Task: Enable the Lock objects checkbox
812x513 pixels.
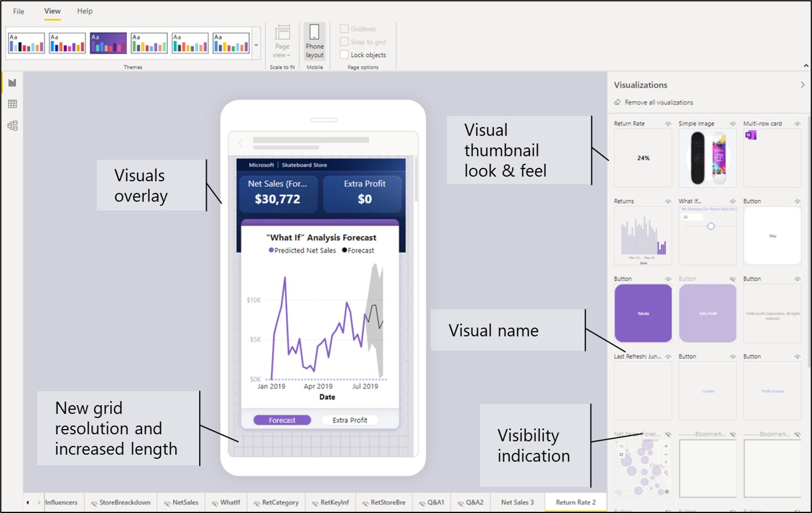Action: [344, 55]
